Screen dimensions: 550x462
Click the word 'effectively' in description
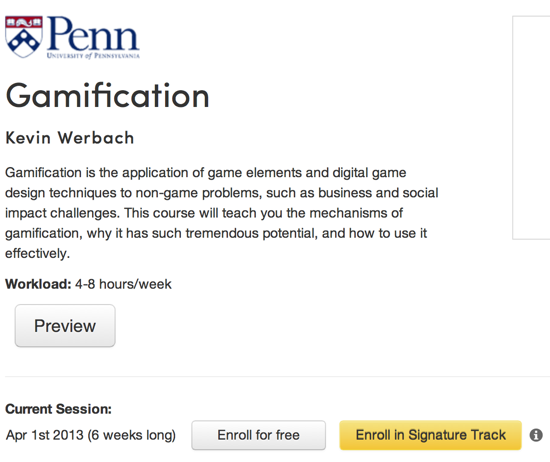36,253
